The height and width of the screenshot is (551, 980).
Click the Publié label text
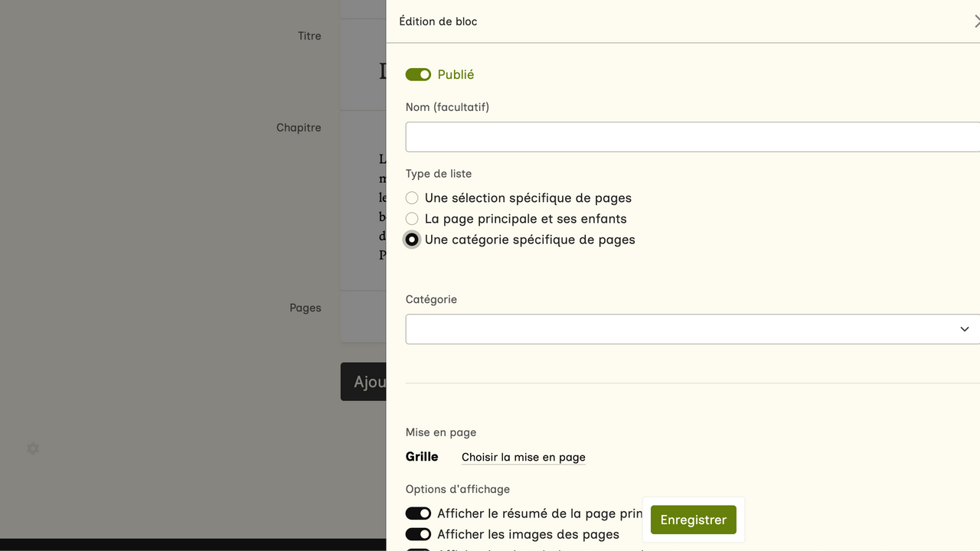(x=456, y=74)
